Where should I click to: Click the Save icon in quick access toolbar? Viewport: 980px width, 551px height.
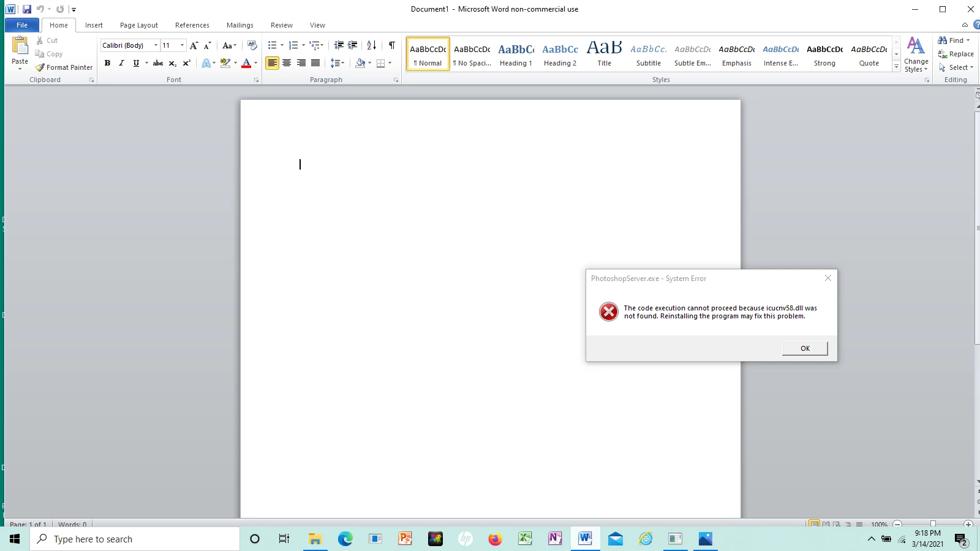tap(27, 9)
